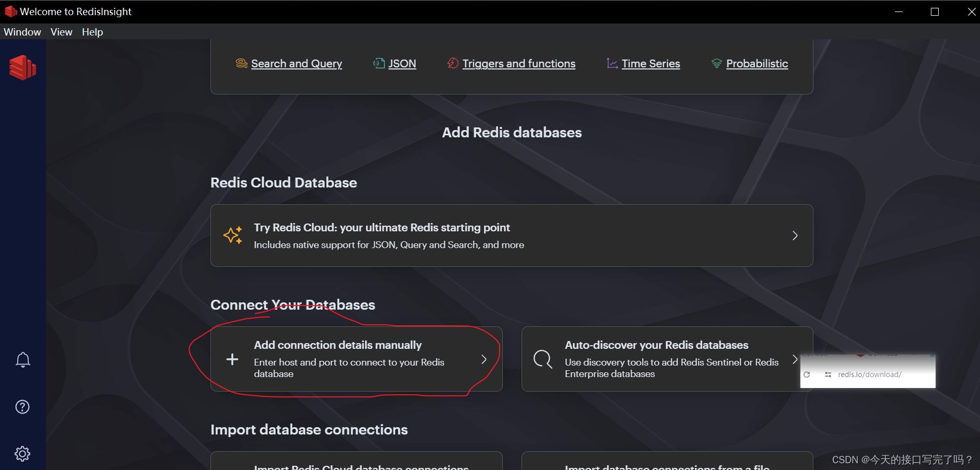Open the Window menu
This screenshot has height=470, width=980.
tap(22, 32)
